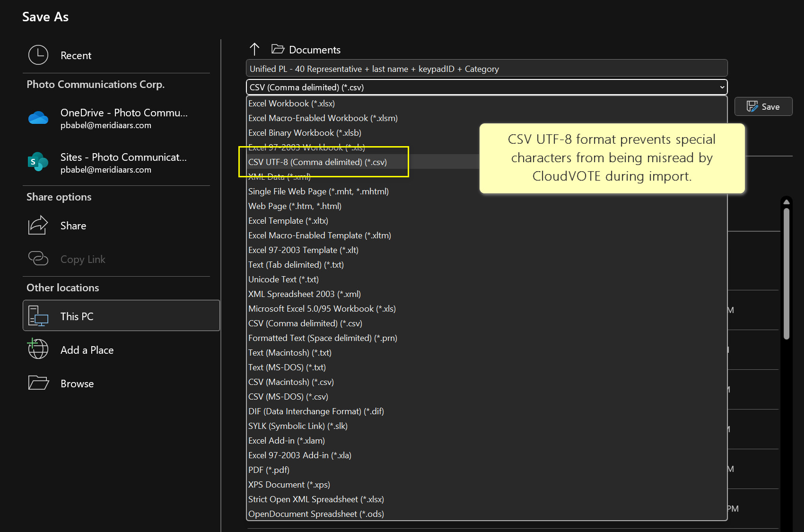
Task: Click the Documents folder icon
Action: pyautogui.click(x=278, y=49)
